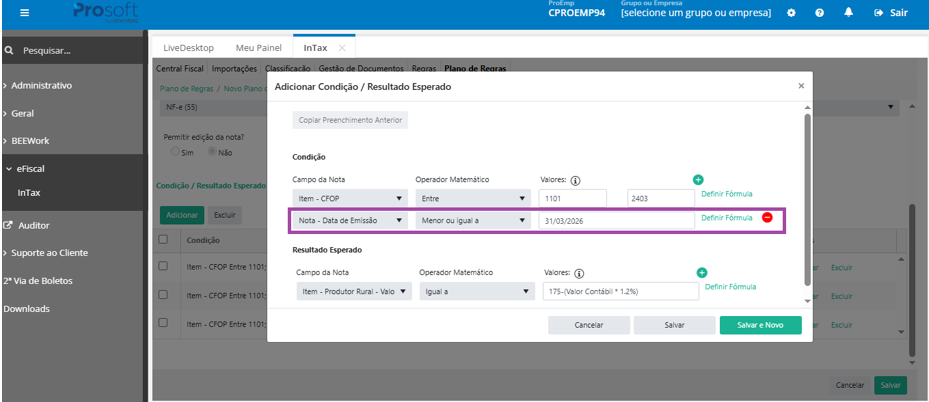Click the Salvar e Novo button
Screen dimensions: 929x402
point(760,325)
